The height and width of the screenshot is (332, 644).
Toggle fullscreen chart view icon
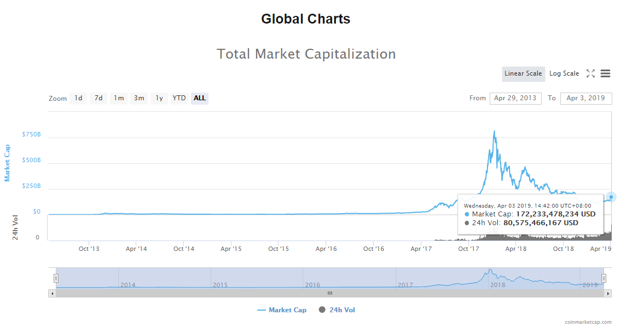590,73
